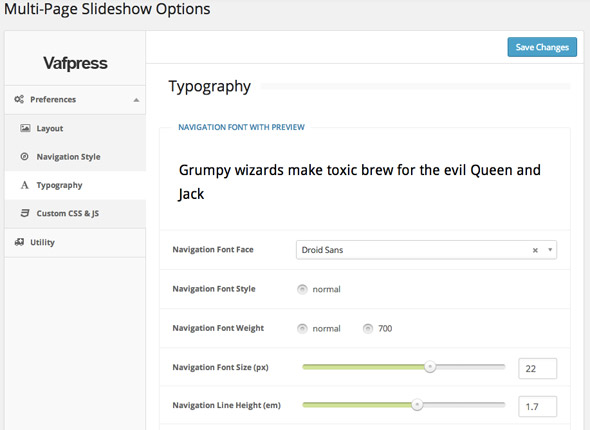Screen dimensions: 590x430
Task: Select normal Navigation Font Weight radio
Action: click(302, 329)
